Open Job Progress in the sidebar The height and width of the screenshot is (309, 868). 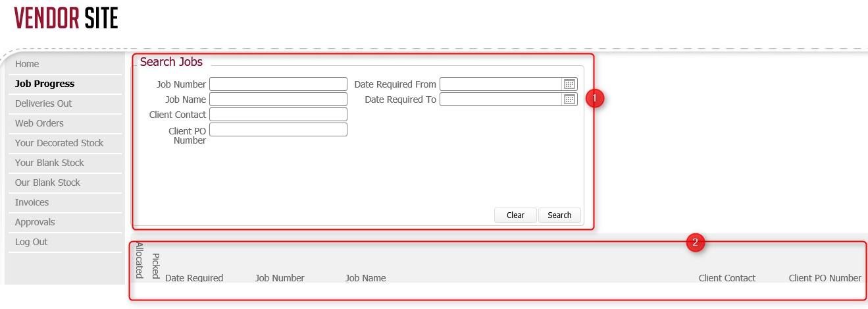(45, 84)
